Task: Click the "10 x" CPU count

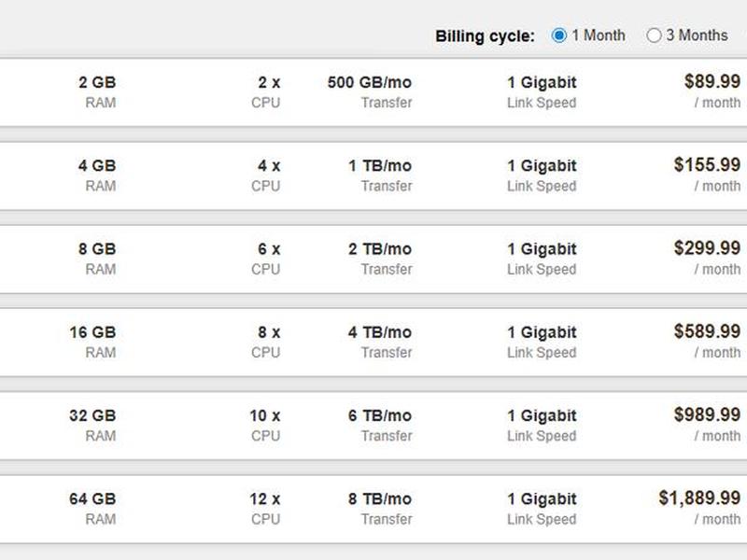Action: (265, 415)
